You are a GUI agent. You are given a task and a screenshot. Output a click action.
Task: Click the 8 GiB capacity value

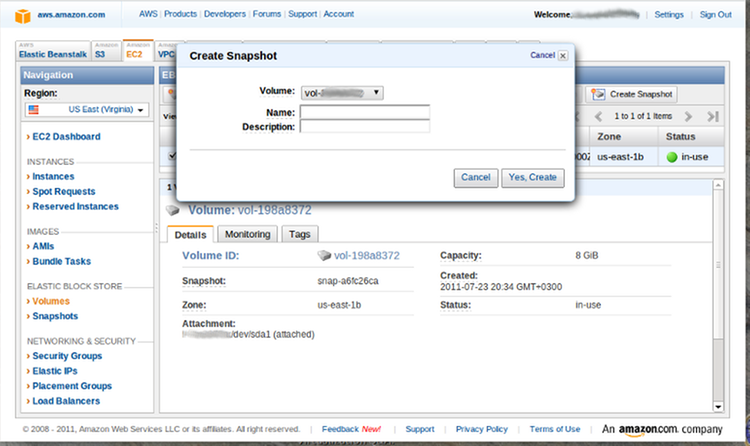click(587, 256)
